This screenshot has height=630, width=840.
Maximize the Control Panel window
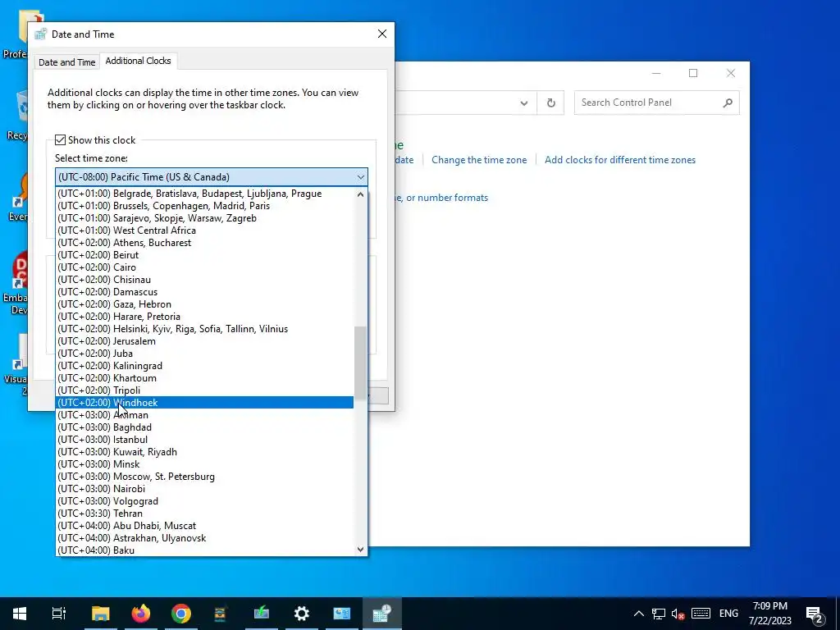[x=693, y=73]
